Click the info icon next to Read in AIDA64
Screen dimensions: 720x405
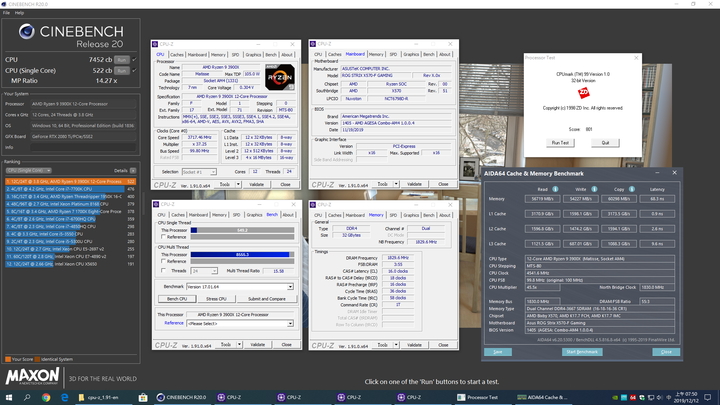pos(555,189)
